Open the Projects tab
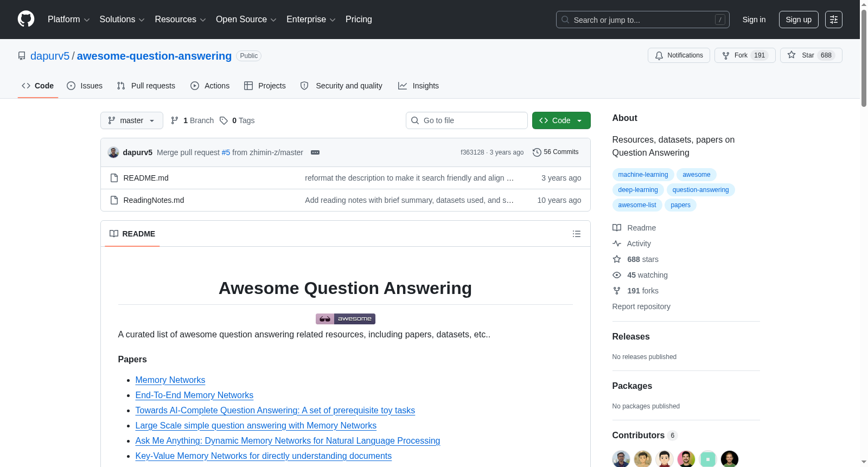 coord(265,86)
